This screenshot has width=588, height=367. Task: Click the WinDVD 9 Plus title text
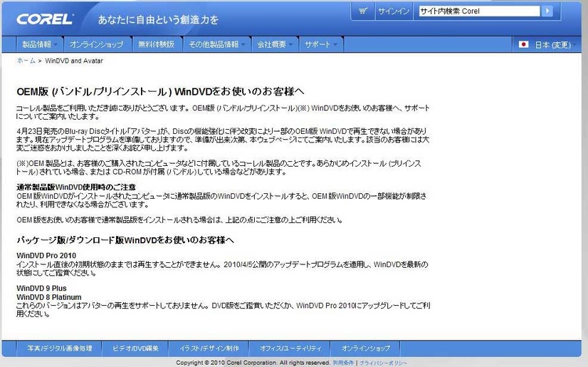click(x=41, y=288)
